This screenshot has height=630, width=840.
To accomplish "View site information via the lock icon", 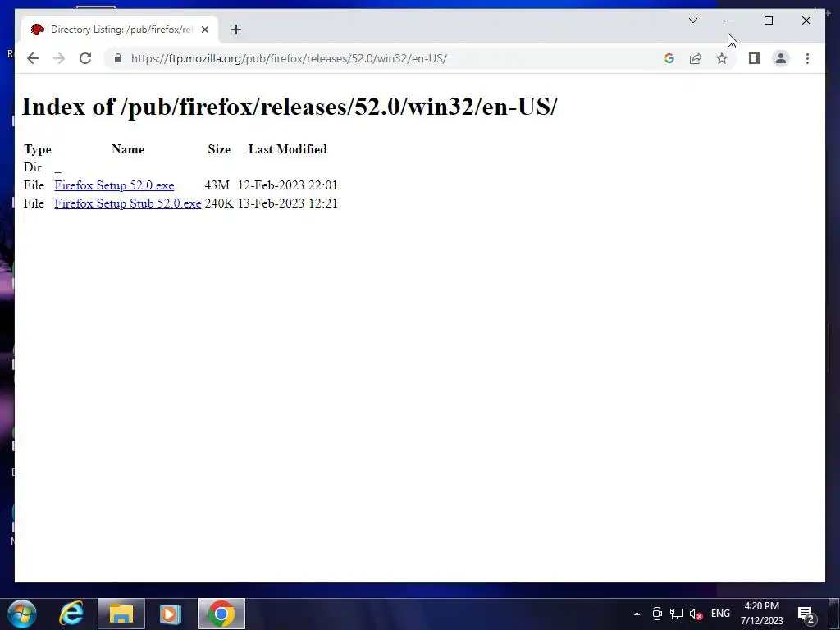I will [x=118, y=58].
